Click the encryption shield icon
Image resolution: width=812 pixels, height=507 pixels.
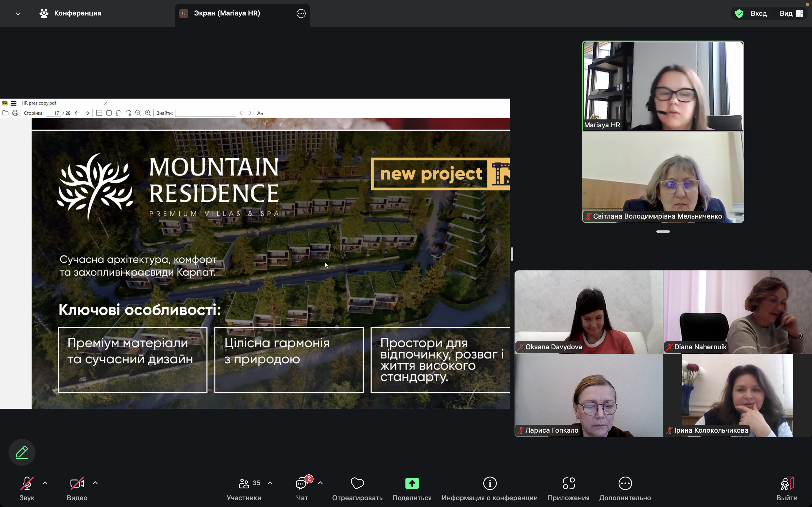739,14
